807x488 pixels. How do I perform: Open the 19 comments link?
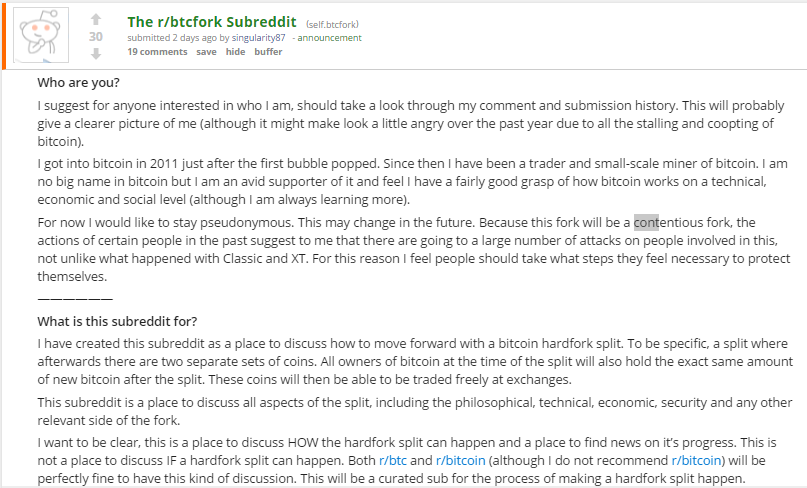click(157, 52)
